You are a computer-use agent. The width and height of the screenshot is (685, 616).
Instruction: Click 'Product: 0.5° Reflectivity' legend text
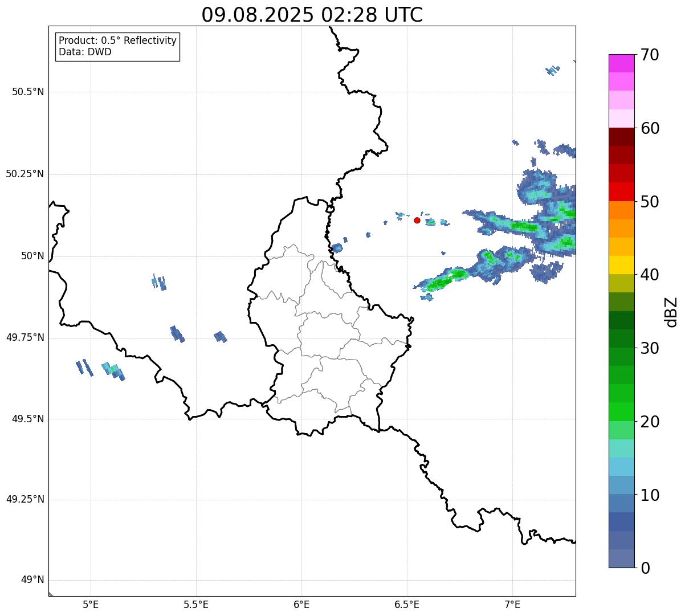(x=118, y=40)
